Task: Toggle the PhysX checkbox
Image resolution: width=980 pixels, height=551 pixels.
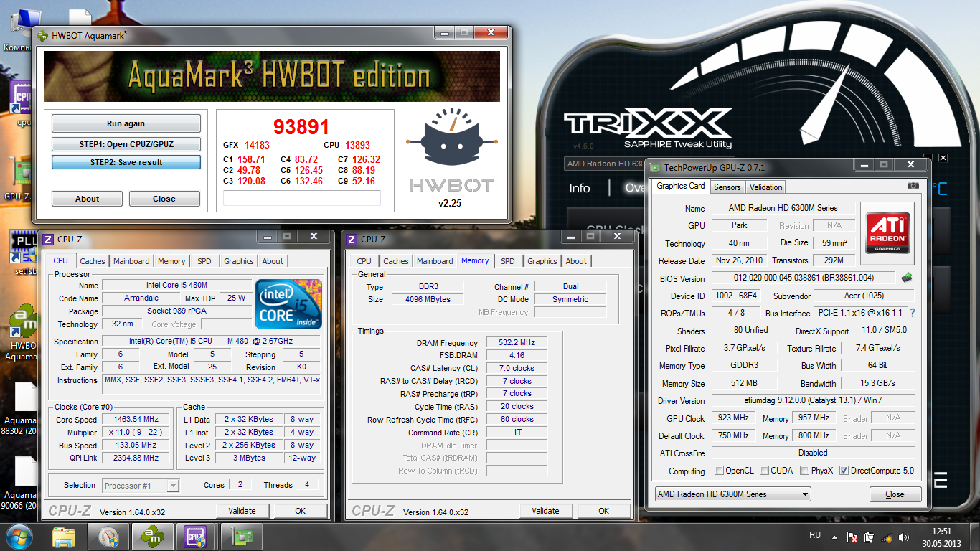Action: [805, 471]
